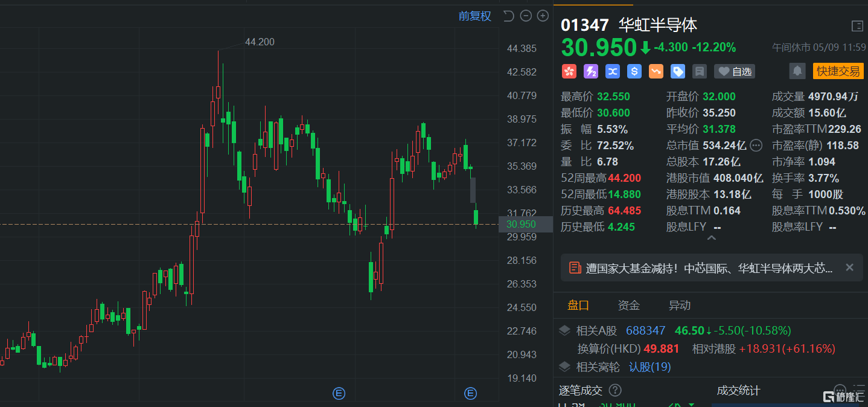Click the 最高价 32.550 value

click(613, 97)
